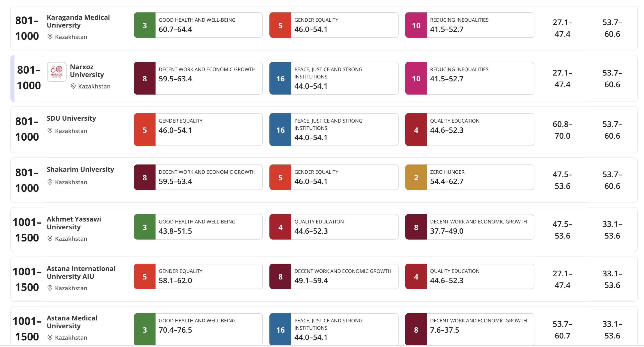Click location pin icon under Karaganda Medical University
644x347 pixels.
50,37
